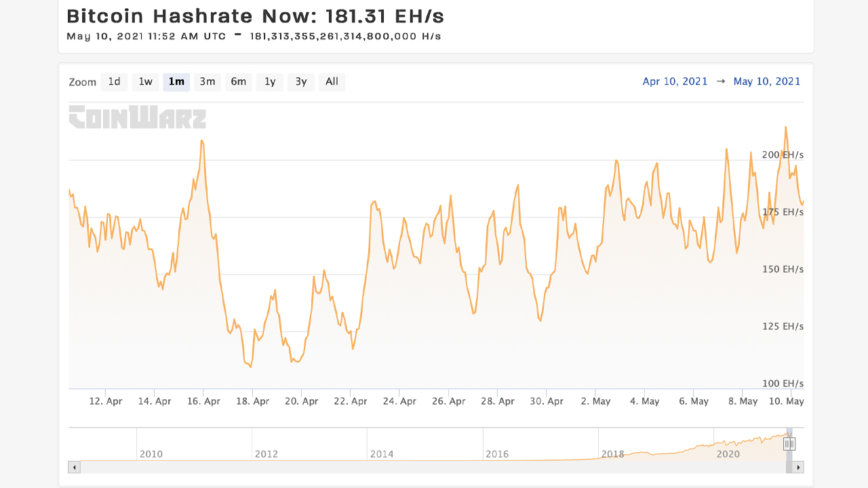This screenshot has height=488, width=868.
Task: Click the '200 EH/s' y-axis label
Action: coord(783,155)
